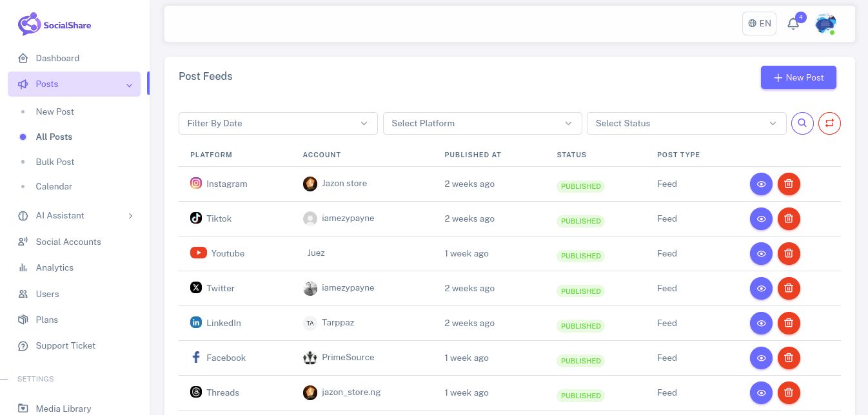This screenshot has height=415, width=868.
Task: Open the Calendar link under Posts
Action: 54,186
